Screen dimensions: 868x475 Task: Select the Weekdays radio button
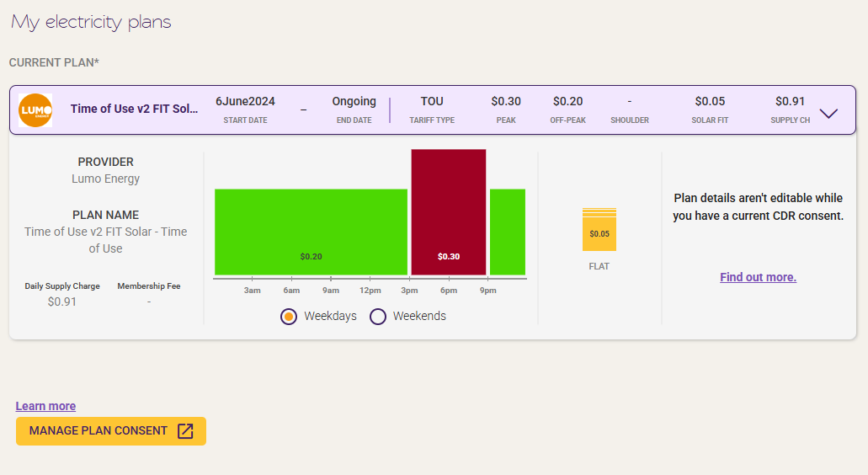click(289, 316)
